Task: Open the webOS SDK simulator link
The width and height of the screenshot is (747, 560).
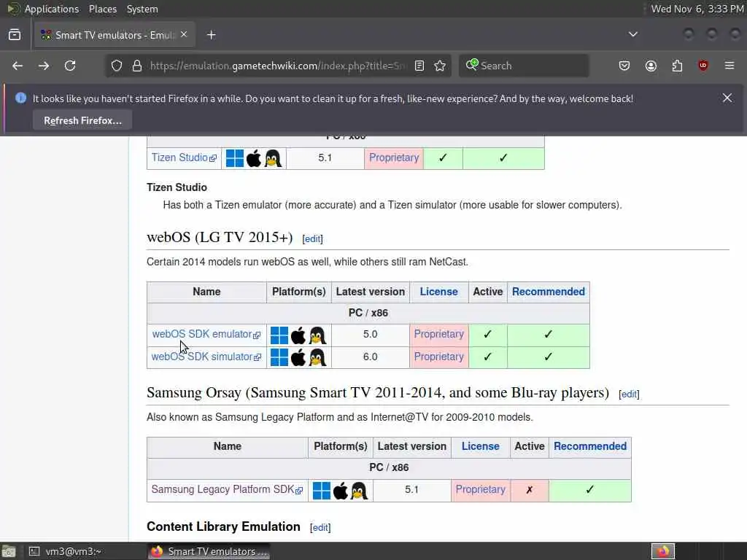Action: point(206,357)
